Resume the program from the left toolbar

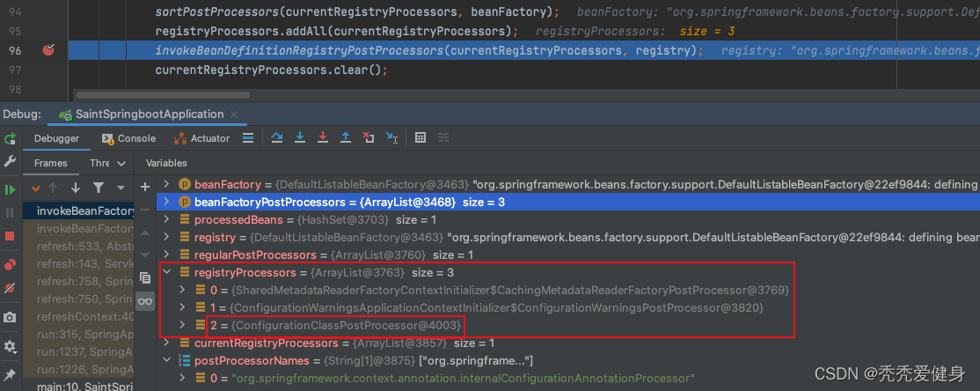click(x=11, y=189)
